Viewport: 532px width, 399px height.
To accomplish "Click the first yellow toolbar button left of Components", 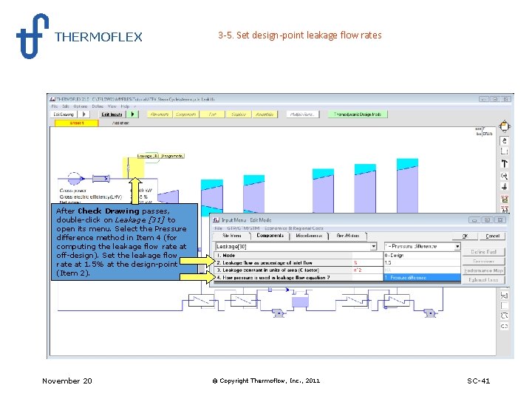I will (160, 115).
